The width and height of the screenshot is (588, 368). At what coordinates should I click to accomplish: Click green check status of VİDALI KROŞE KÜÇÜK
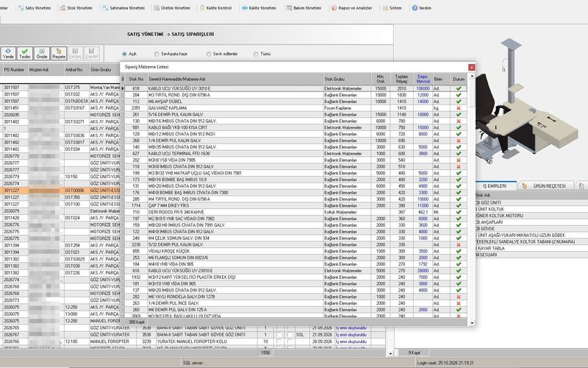[x=458, y=251]
